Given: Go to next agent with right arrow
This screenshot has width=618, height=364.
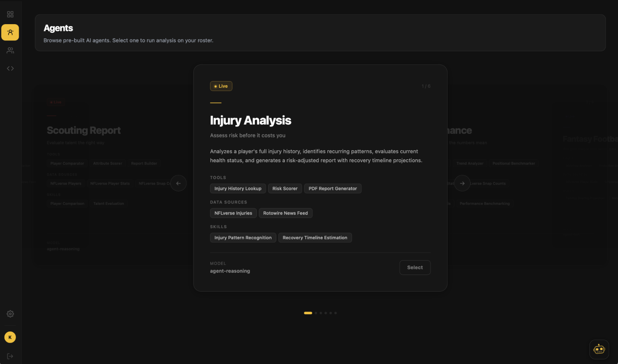Looking at the screenshot, I should tap(462, 183).
